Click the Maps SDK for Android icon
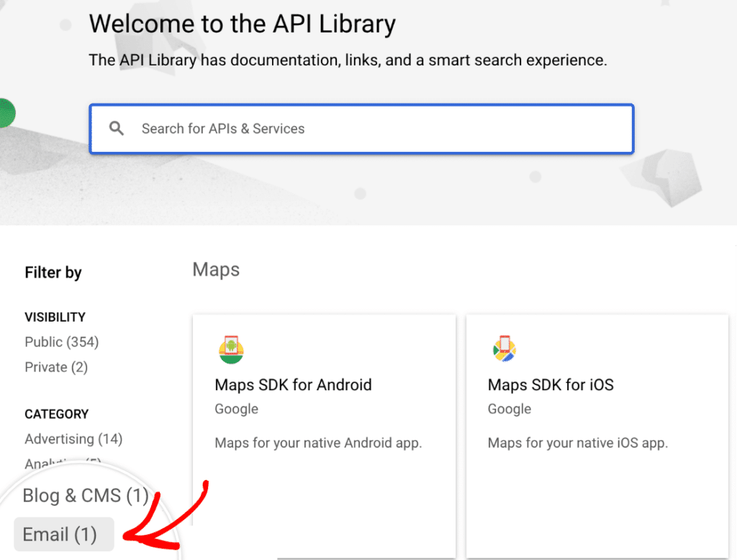Viewport: 737px width, 560px height. (231, 349)
